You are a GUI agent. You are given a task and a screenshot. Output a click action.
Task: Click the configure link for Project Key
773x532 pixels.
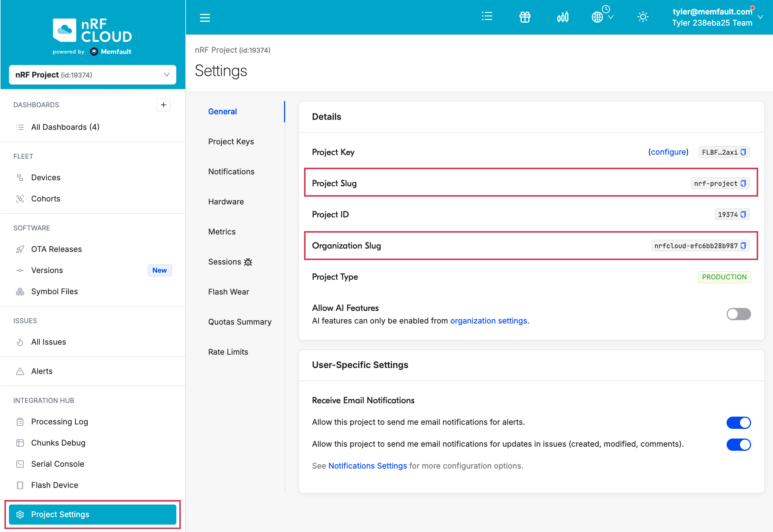pyautogui.click(x=668, y=152)
